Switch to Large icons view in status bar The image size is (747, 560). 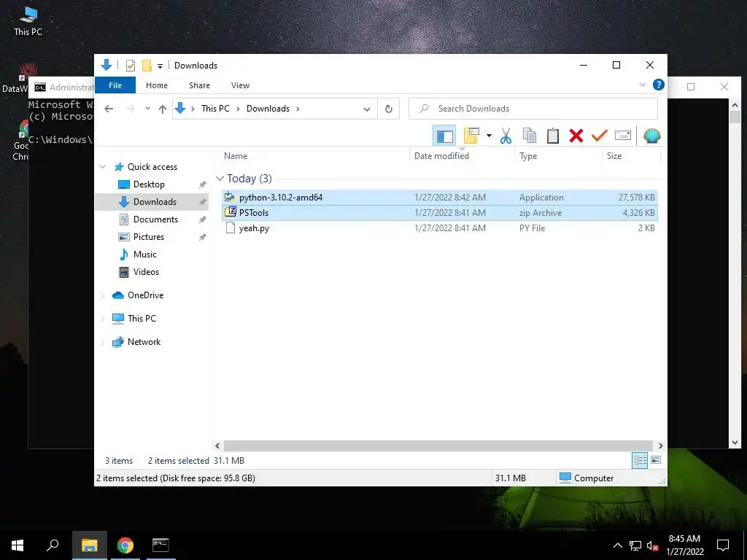656,460
